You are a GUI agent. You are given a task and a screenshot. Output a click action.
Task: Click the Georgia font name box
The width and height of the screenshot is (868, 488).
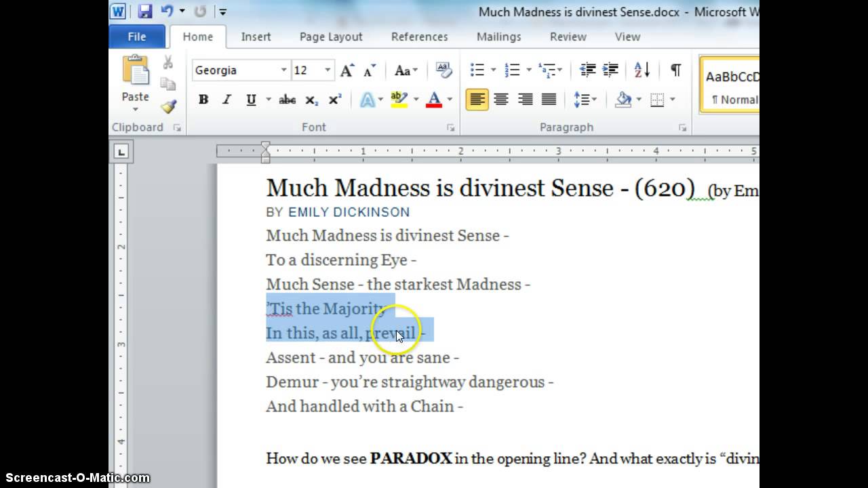(235, 70)
